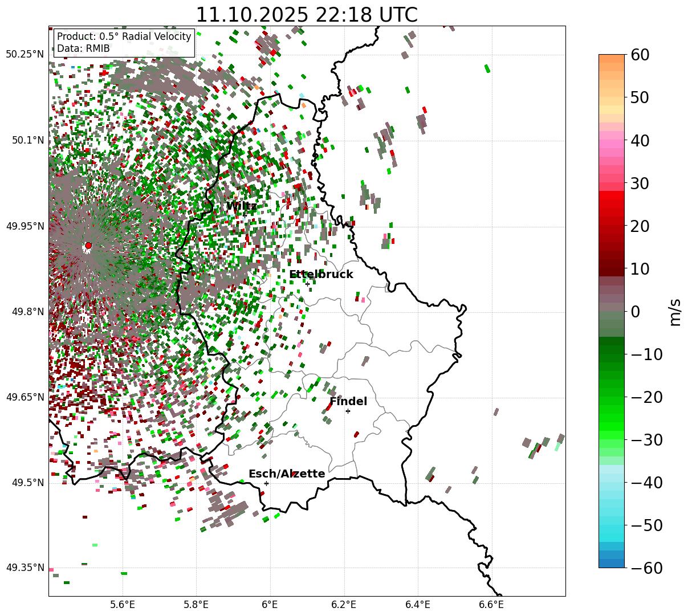Screen dimensions: 688x616
Task: Click the 49.65°N latitude label
Action: click(25, 397)
